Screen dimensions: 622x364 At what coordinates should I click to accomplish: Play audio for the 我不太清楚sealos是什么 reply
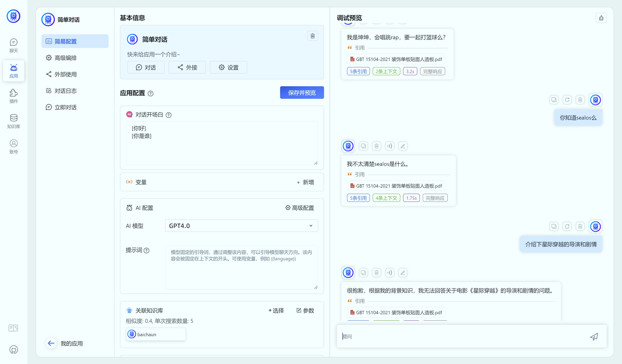tap(390, 146)
